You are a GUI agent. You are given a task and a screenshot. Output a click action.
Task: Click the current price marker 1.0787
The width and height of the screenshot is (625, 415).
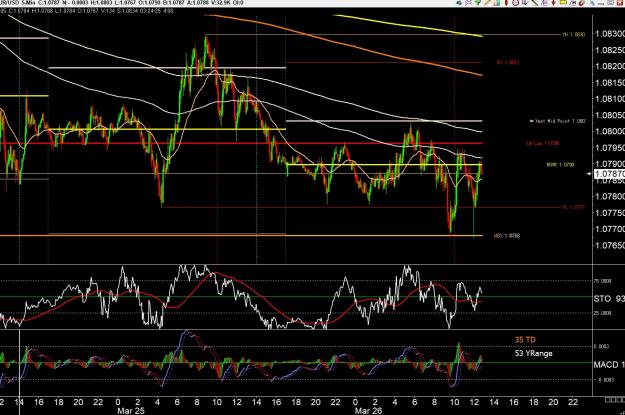click(609, 174)
